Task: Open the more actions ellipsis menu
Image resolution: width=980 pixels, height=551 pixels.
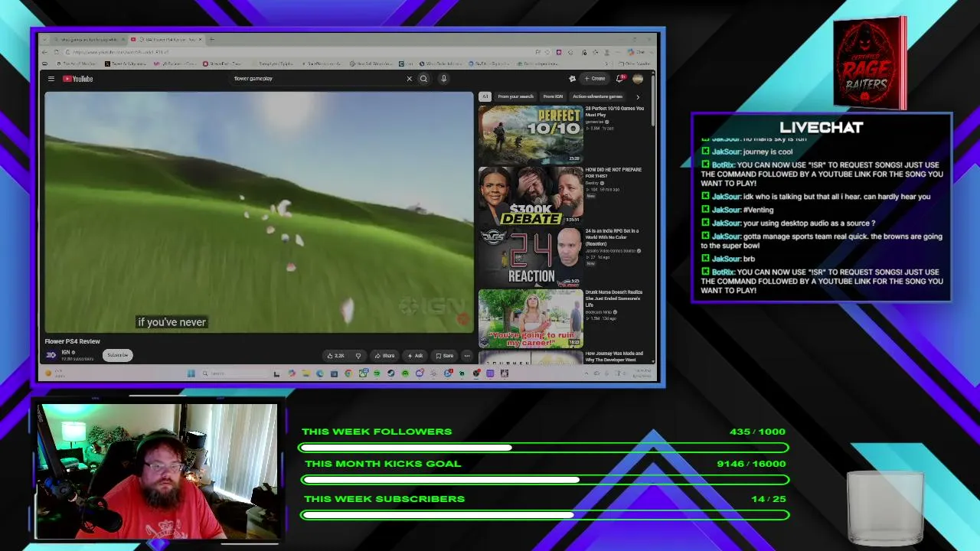Action: (467, 356)
